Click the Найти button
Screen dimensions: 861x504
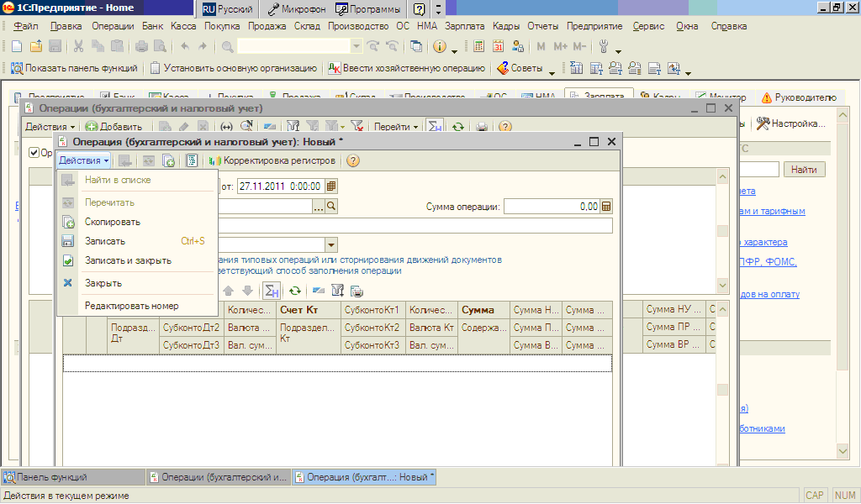click(804, 170)
